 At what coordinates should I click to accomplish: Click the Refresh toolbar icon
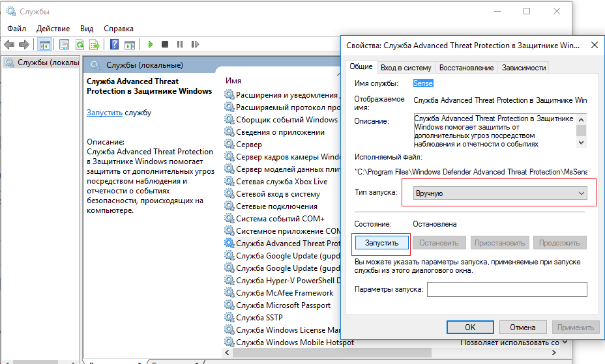pyautogui.click(x=80, y=44)
